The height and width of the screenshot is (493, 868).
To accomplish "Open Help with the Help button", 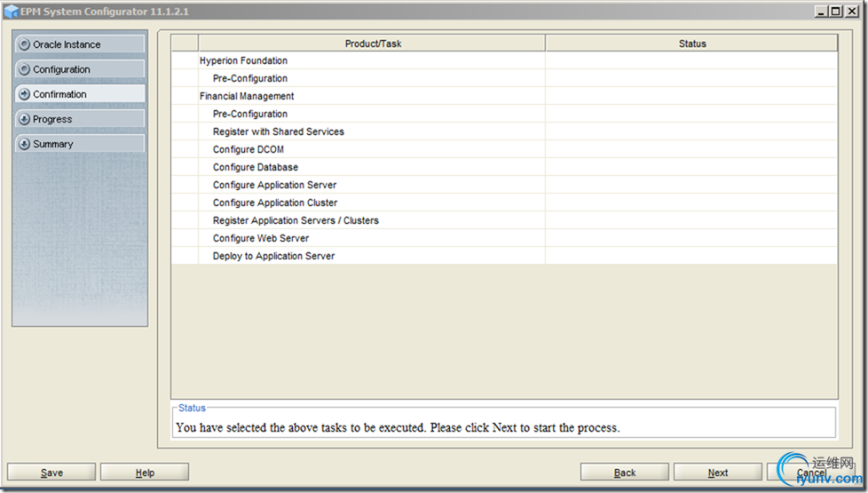I will 145,473.
